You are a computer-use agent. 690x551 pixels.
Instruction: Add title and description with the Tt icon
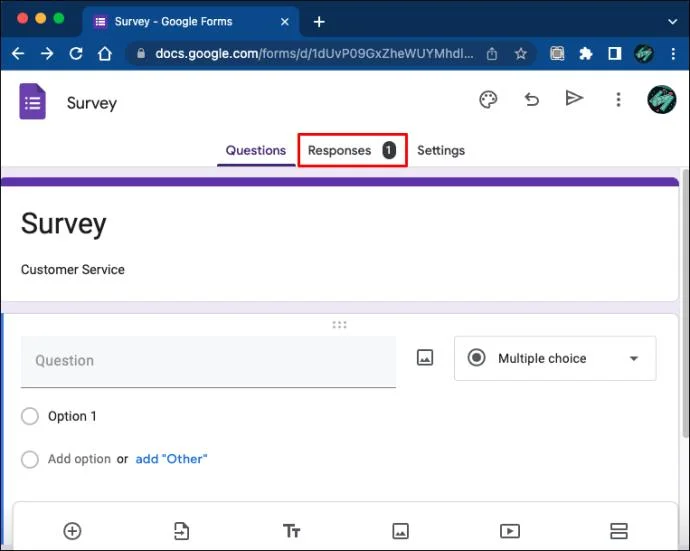tap(291, 531)
